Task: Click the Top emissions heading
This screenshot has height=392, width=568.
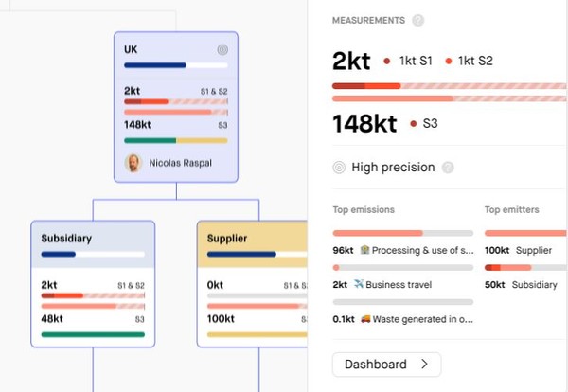Action: click(x=364, y=209)
